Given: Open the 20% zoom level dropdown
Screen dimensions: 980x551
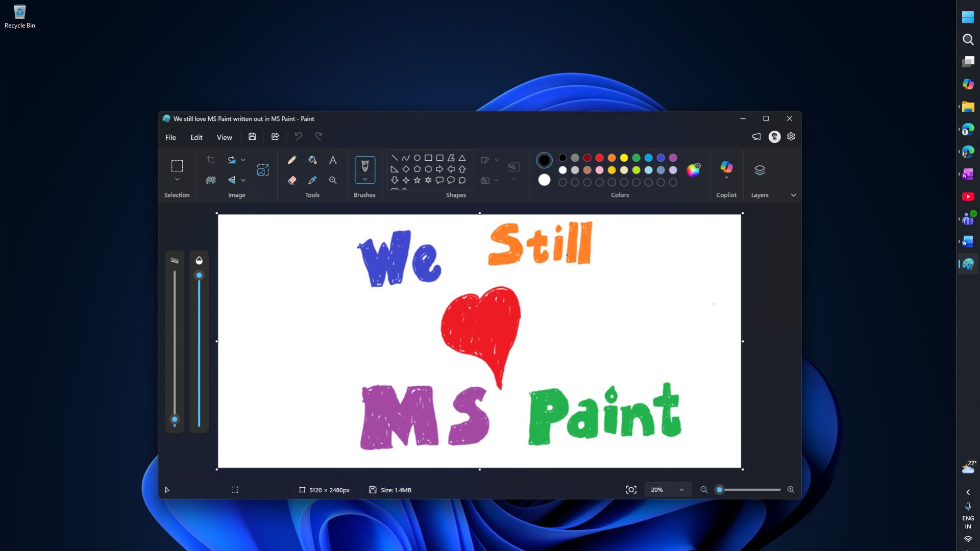Looking at the screenshot, I should point(668,490).
